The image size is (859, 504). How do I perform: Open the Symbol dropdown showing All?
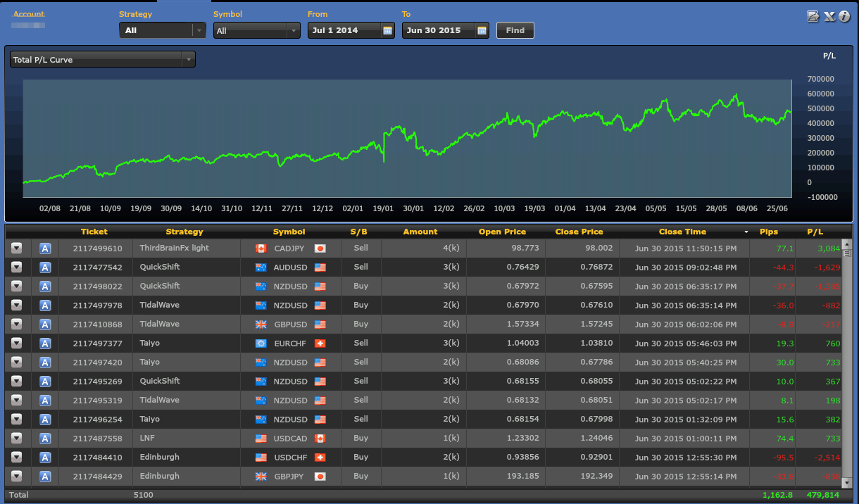pyautogui.click(x=257, y=30)
